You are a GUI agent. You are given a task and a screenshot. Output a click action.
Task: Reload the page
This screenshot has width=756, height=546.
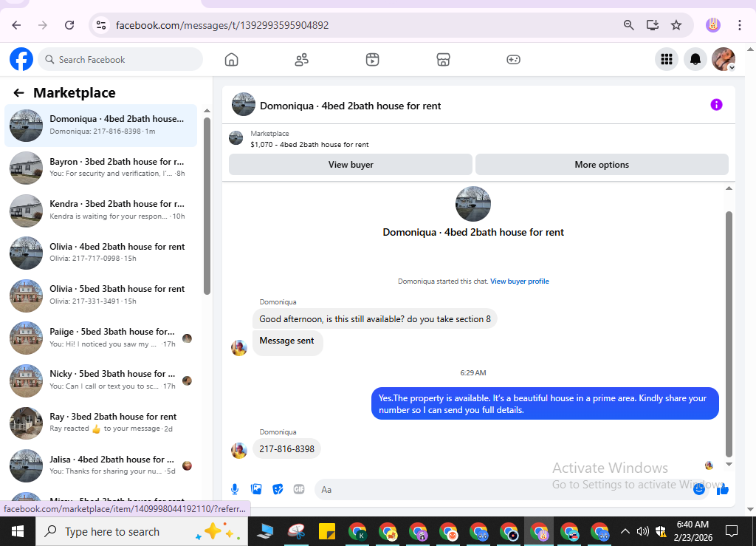coord(69,25)
